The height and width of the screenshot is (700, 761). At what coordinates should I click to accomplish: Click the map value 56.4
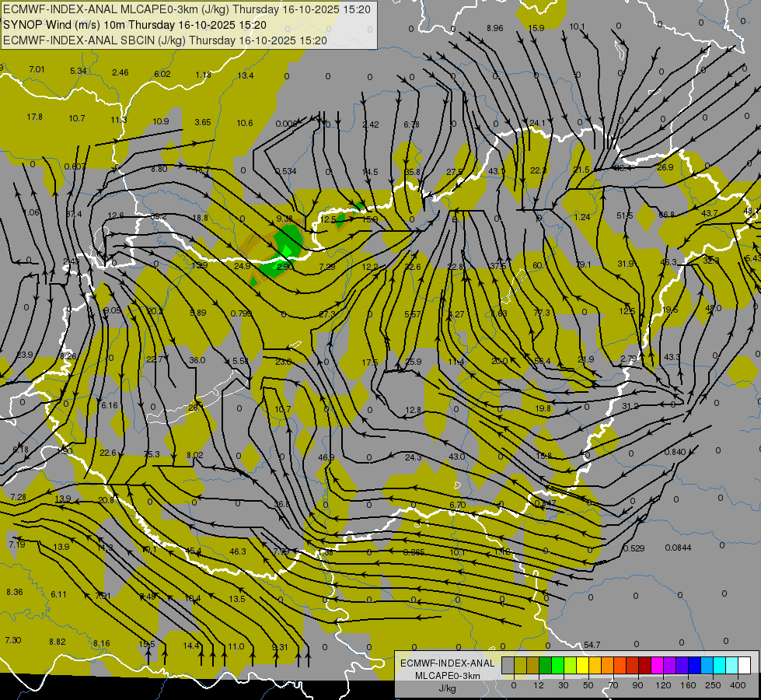[542, 361]
